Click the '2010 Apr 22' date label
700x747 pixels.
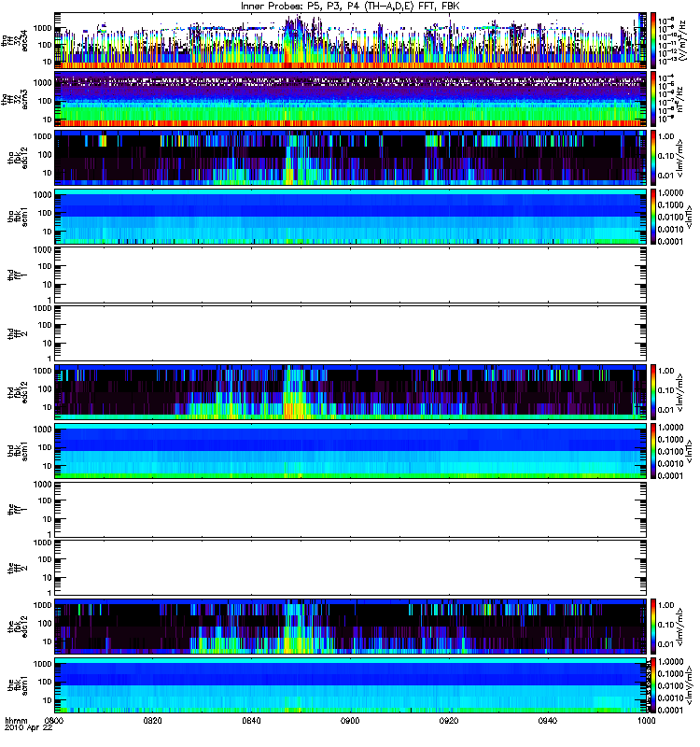point(28,728)
